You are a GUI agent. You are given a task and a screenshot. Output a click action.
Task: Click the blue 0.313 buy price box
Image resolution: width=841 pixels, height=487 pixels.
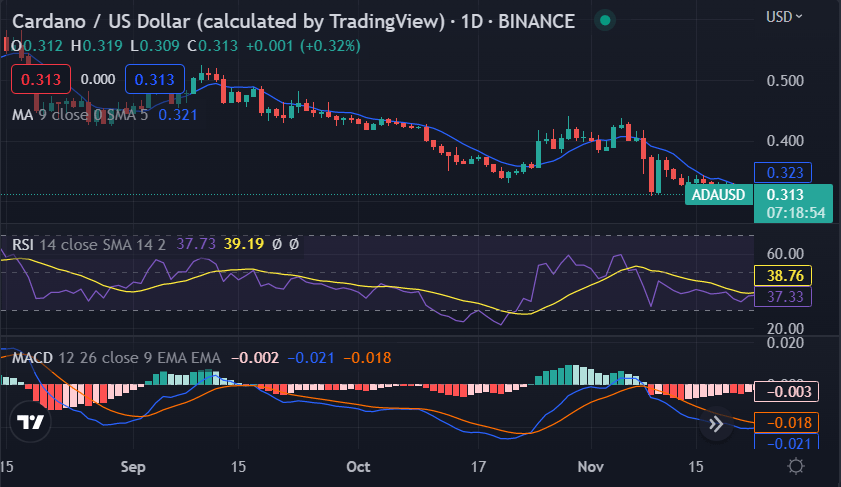coord(154,79)
